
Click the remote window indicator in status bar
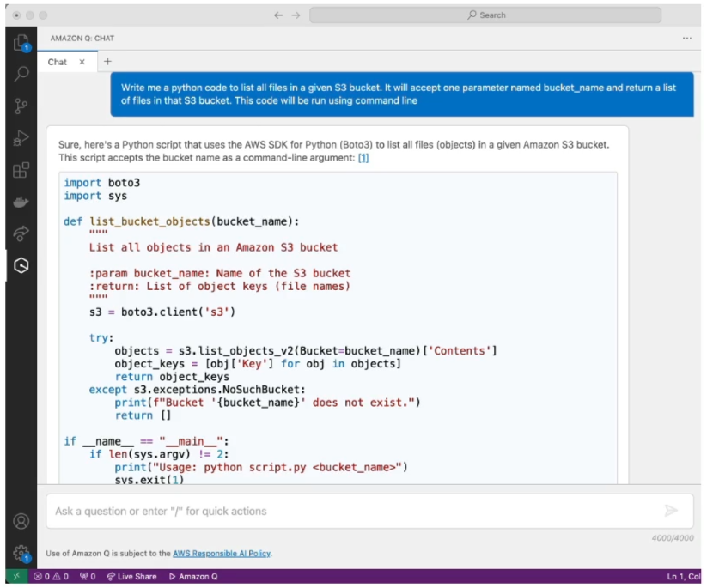pyautogui.click(x=16, y=576)
